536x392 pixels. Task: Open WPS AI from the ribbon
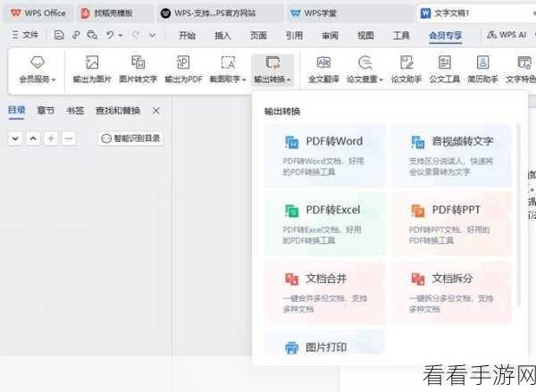(507, 35)
